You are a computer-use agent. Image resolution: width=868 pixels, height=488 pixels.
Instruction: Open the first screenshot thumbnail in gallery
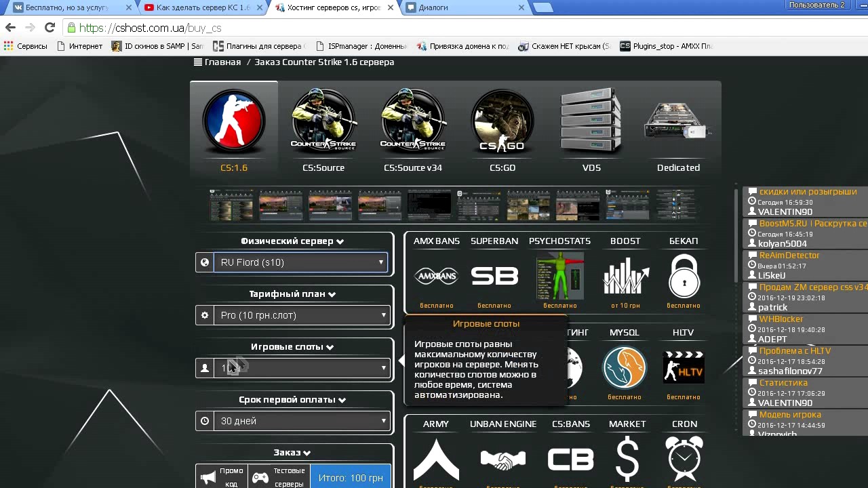coord(231,204)
